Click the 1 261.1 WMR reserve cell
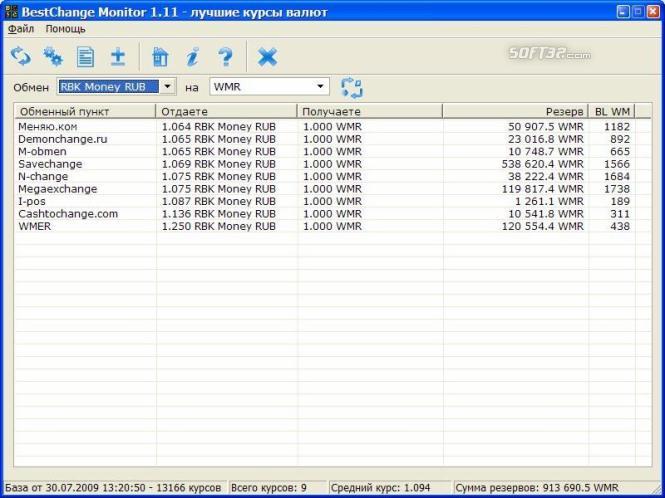The height and width of the screenshot is (498, 665). (550, 201)
